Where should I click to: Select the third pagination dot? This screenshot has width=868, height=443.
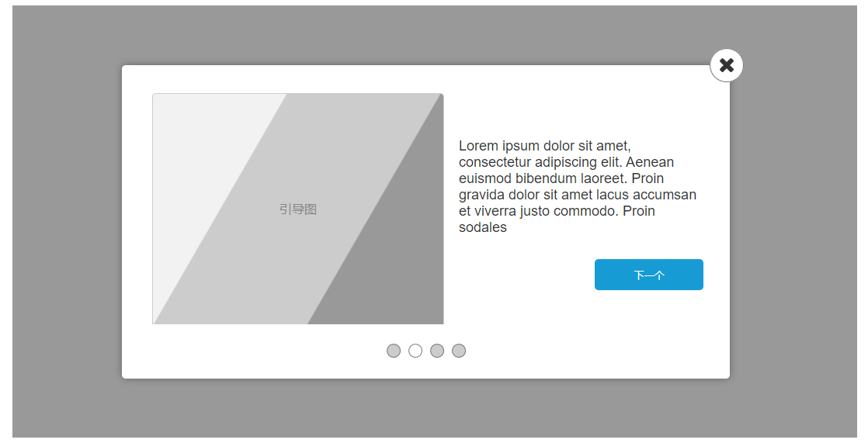pyautogui.click(x=437, y=351)
